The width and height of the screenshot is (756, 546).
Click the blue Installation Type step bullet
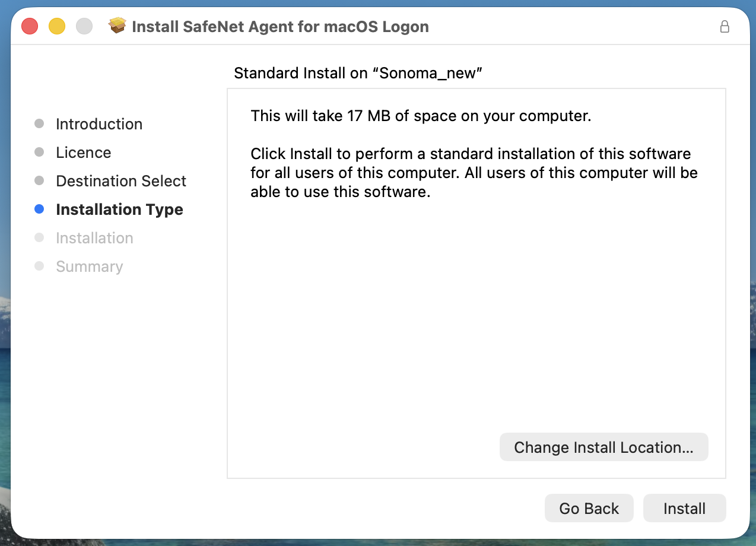[x=39, y=209]
